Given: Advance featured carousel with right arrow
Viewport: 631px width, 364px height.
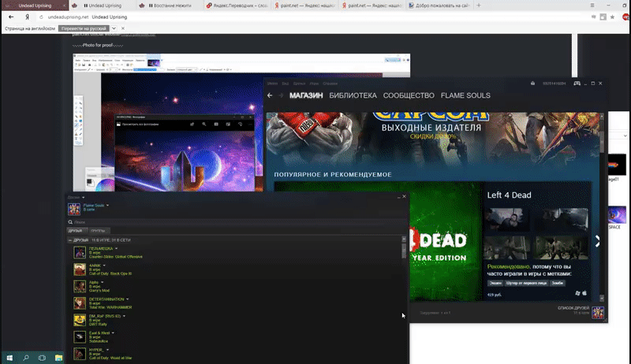Looking at the screenshot, I should [597, 241].
